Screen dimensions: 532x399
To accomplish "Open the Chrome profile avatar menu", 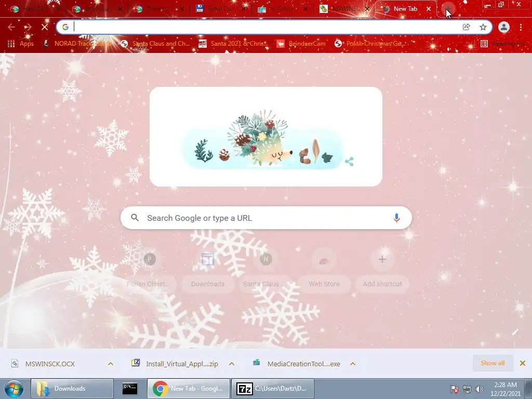I will point(504,27).
